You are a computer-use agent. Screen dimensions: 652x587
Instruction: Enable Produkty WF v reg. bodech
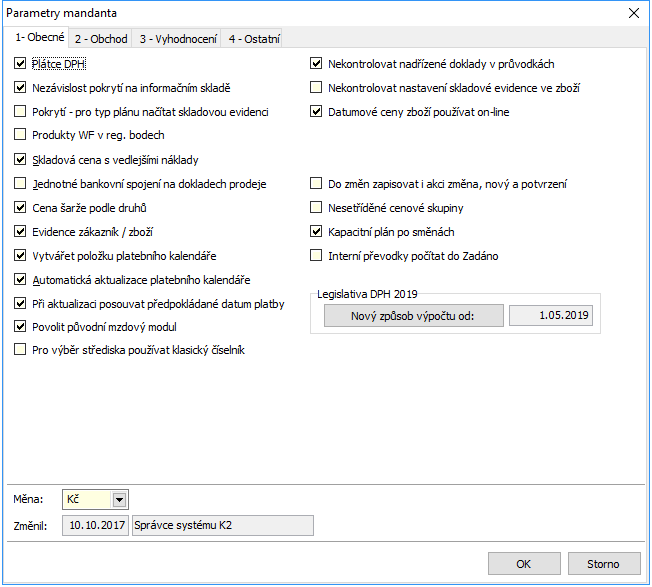coord(20,135)
